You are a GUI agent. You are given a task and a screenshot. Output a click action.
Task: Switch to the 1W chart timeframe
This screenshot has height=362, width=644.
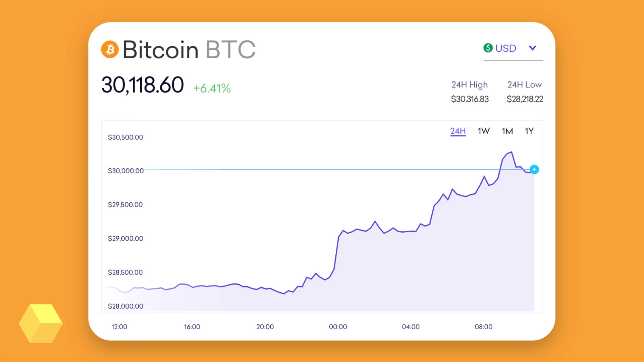[483, 131]
